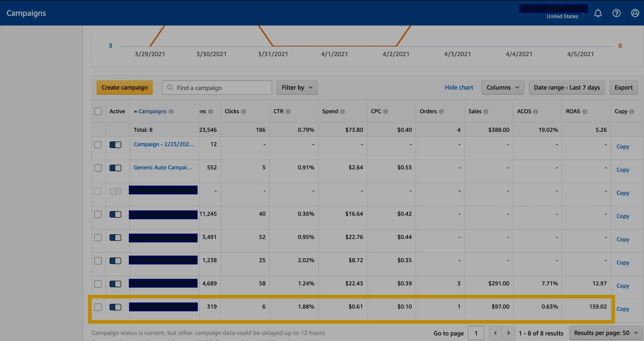The height and width of the screenshot is (341, 644).
Task: Check the select-all campaigns checkbox in header
Action: 98,111
